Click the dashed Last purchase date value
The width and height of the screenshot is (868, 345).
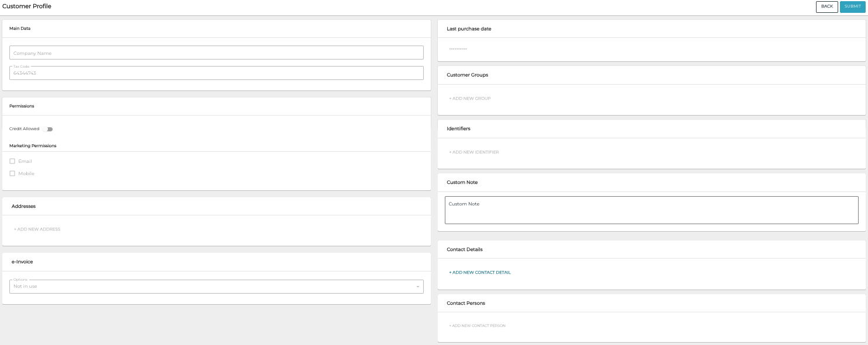coord(458,49)
